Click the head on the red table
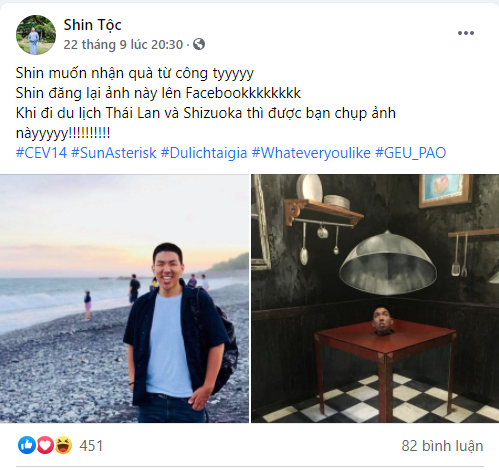This screenshot has width=499, height=470. pyautogui.click(x=382, y=321)
